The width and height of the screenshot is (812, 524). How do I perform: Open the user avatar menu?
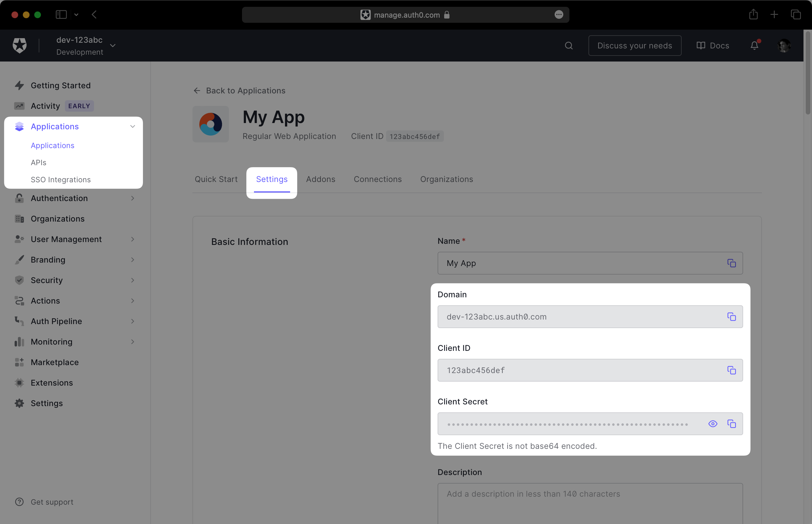784,46
